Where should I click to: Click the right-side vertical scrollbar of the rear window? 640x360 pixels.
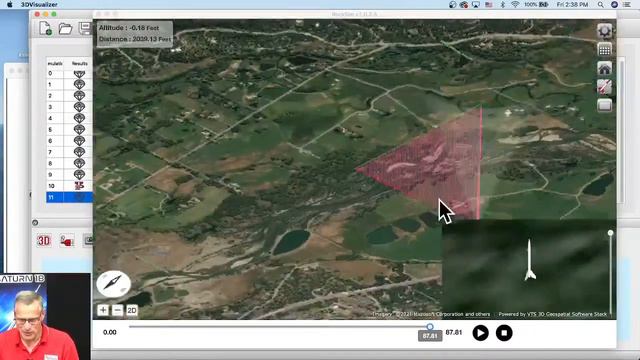click(x=622, y=131)
